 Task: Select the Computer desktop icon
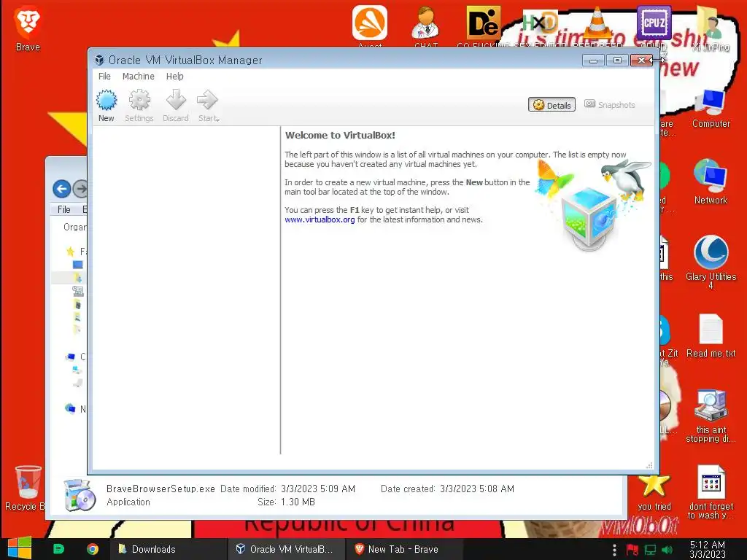click(711, 109)
